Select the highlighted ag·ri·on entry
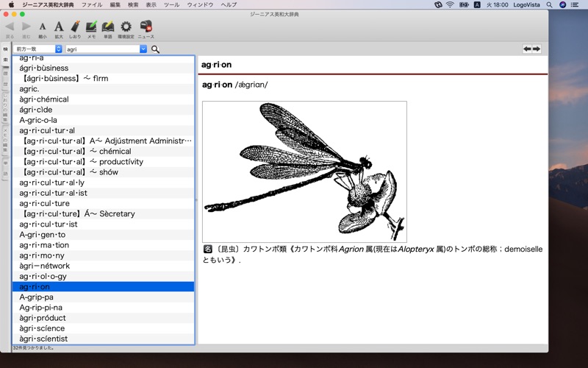The height and width of the screenshot is (368, 588). click(103, 286)
